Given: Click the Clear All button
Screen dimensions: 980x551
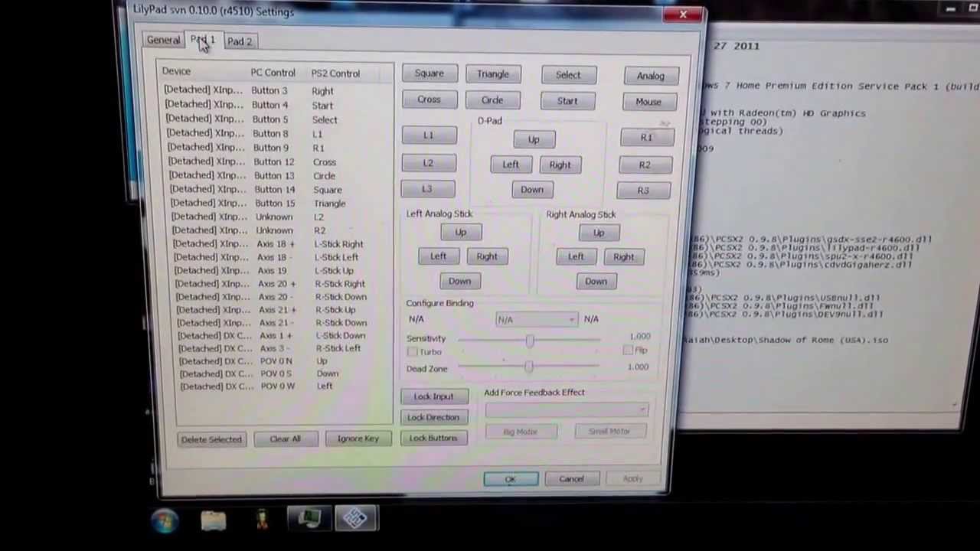Looking at the screenshot, I should [x=285, y=439].
